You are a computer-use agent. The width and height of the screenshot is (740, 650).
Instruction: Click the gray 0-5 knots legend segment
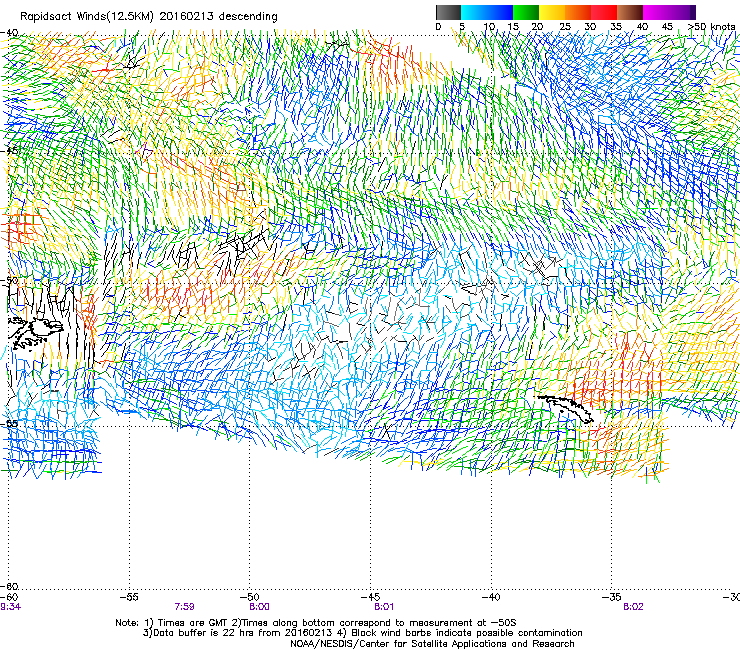(448, 12)
